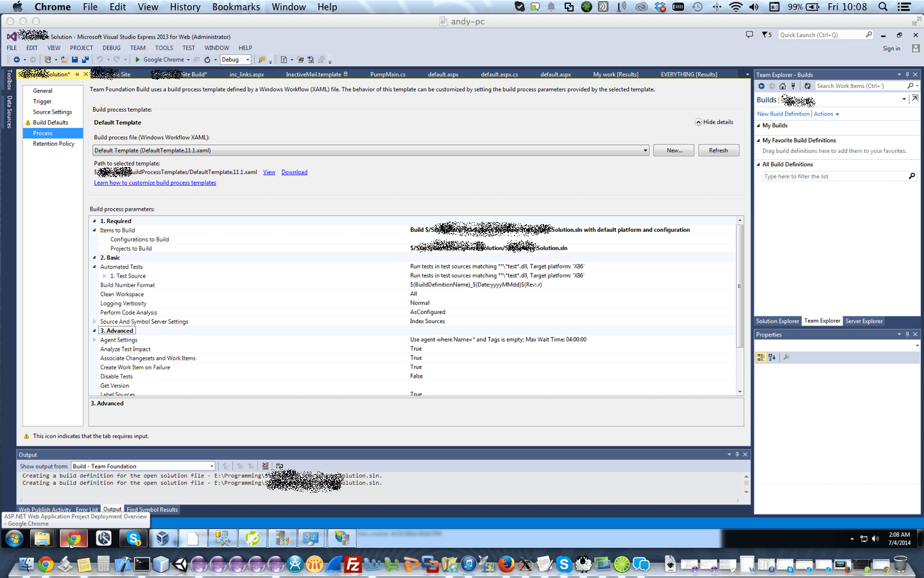The height and width of the screenshot is (578, 924).
Task: Click the Home icon in Team Explorer
Action: tap(782, 85)
